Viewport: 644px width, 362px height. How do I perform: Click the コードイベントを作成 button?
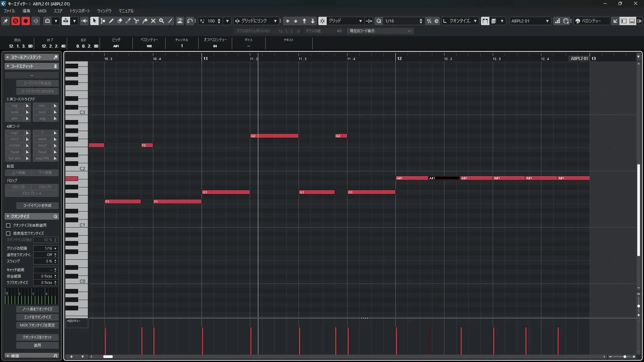point(37,205)
